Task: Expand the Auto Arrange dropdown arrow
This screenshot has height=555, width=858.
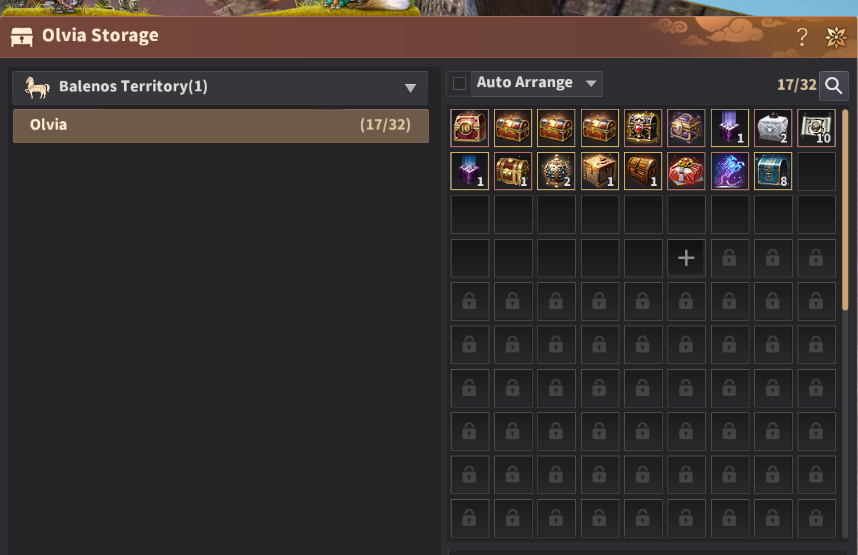Action: [x=591, y=84]
